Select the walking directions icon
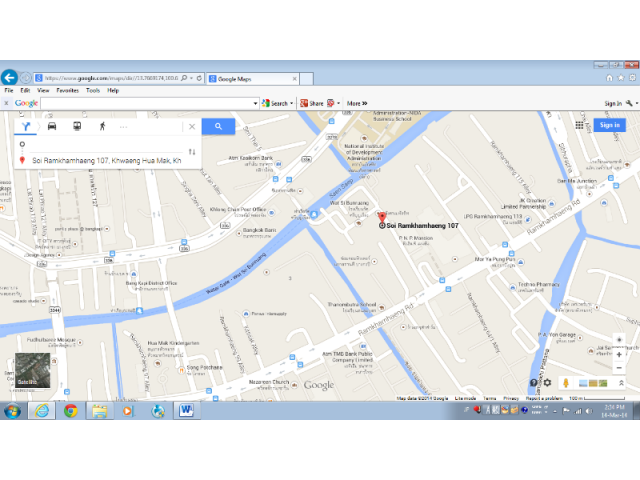The image size is (640, 480). point(101,126)
